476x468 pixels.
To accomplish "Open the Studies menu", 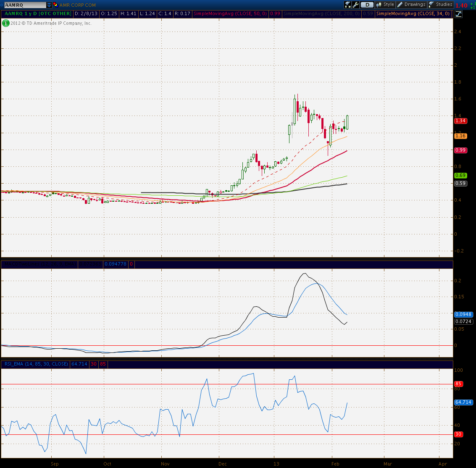I will tap(440, 5).
